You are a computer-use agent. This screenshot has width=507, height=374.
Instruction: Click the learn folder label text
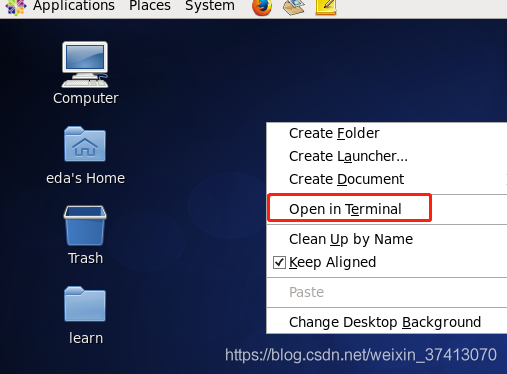pos(86,338)
